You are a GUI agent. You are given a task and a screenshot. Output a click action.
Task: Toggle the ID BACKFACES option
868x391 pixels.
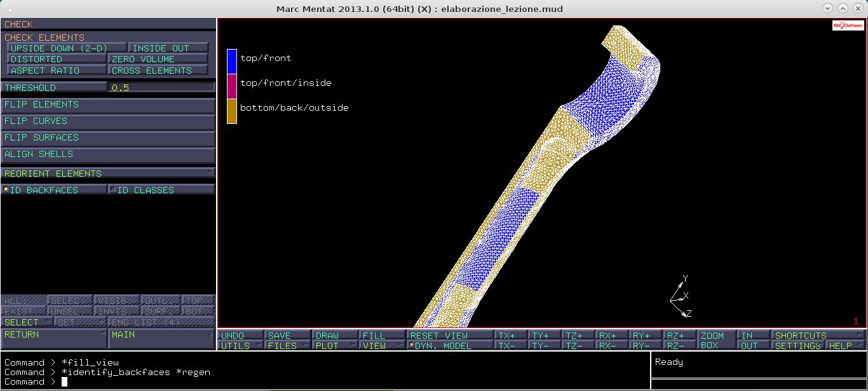click(54, 190)
